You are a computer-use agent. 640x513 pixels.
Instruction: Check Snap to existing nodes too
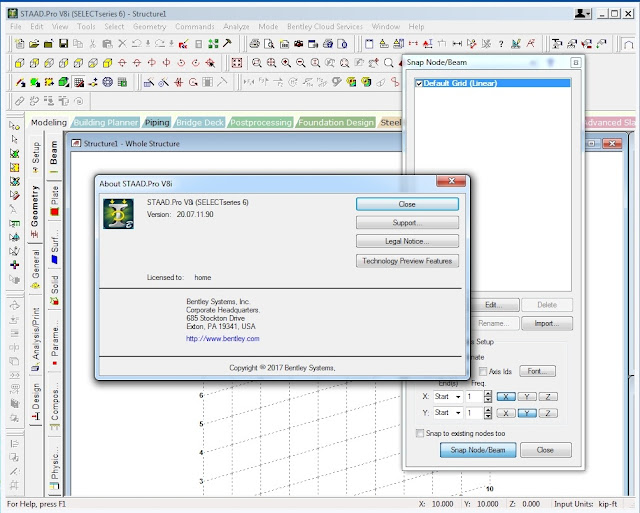point(420,433)
